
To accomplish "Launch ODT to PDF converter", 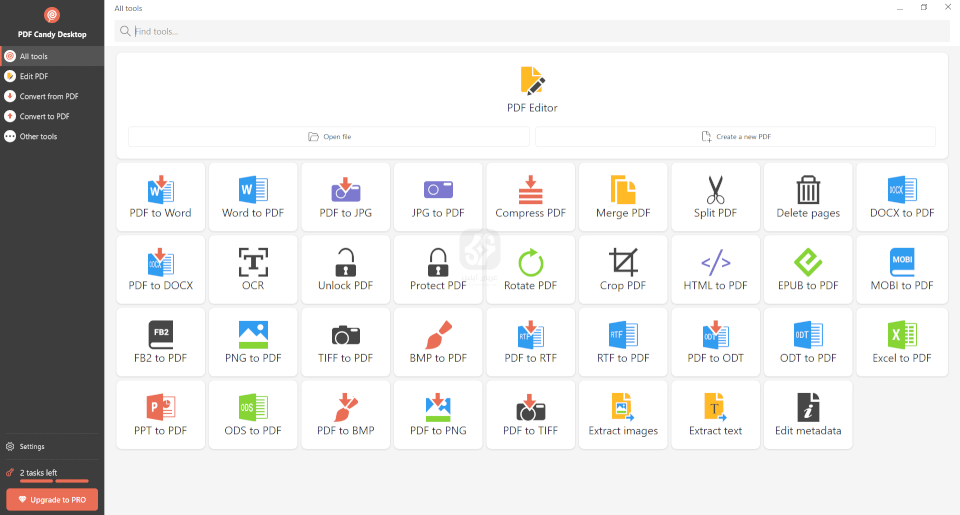I will point(808,342).
